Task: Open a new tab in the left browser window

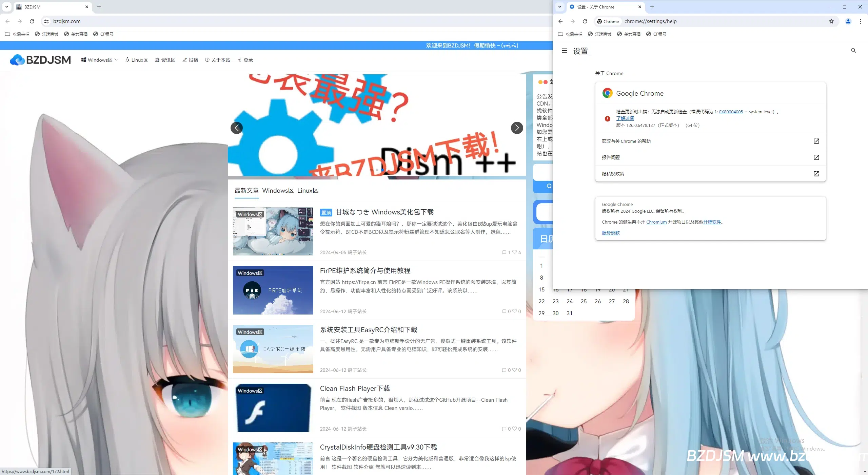Action: [x=99, y=7]
